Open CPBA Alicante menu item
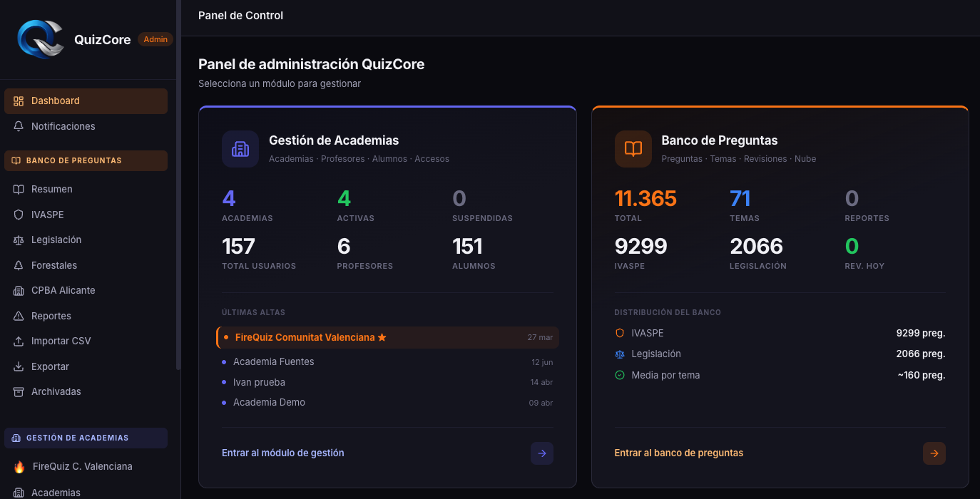Viewport: 980px width, 499px height. [86, 291]
